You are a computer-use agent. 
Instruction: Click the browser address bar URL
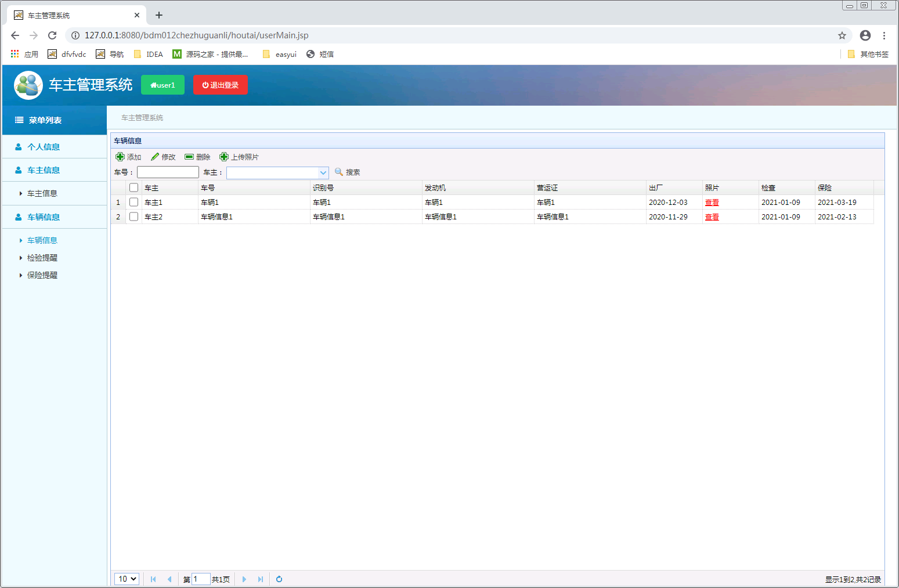click(197, 35)
